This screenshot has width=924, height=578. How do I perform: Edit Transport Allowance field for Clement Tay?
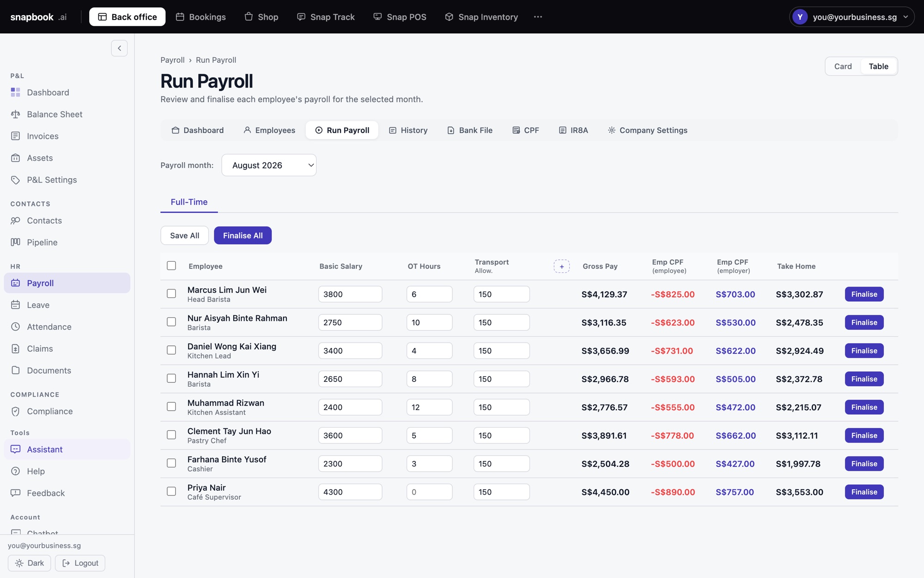point(501,436)
